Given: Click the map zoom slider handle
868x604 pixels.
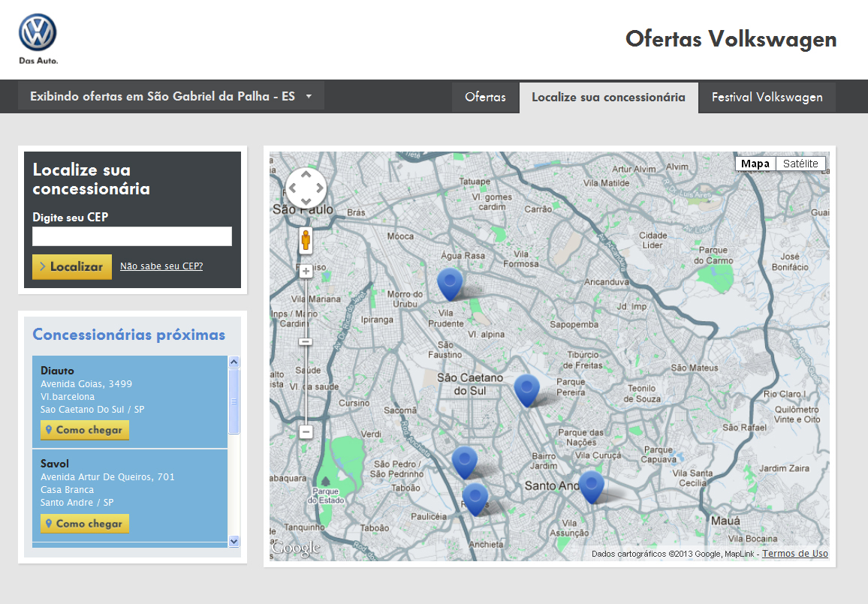Looking at the screenshot, I should [306, 342].
